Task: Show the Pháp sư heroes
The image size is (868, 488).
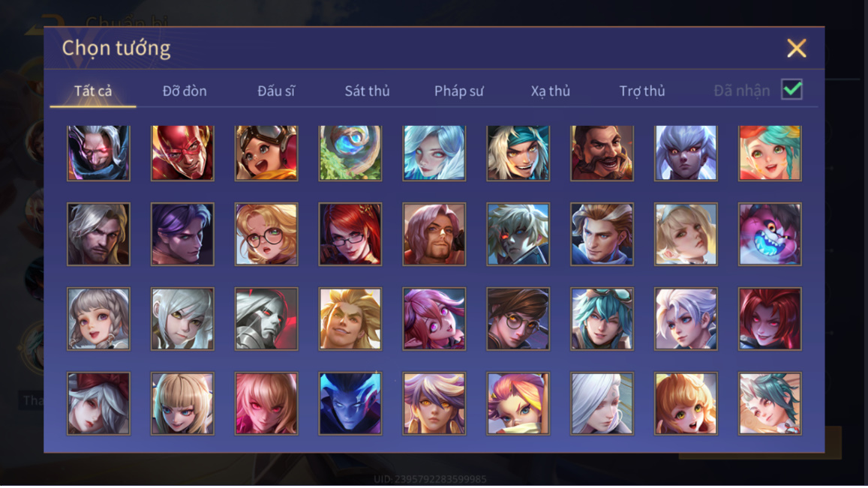Action: tap(459, 91)
